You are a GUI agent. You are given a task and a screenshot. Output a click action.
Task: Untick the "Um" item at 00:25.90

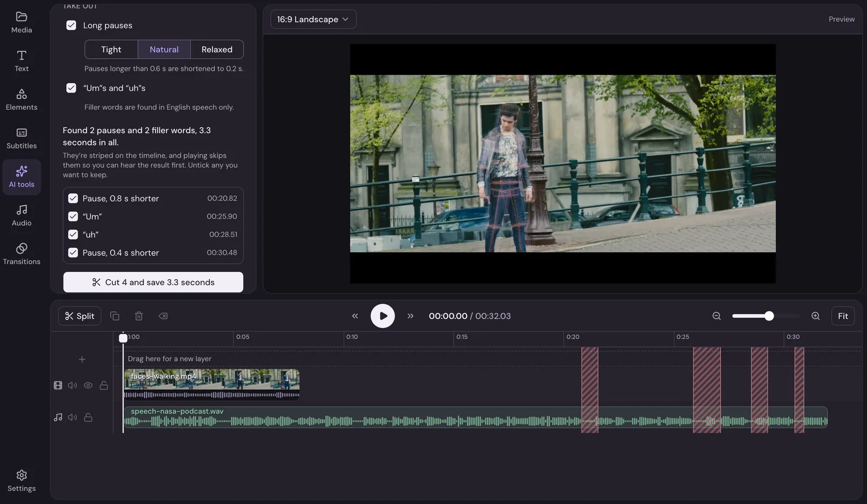coord(73,217)
